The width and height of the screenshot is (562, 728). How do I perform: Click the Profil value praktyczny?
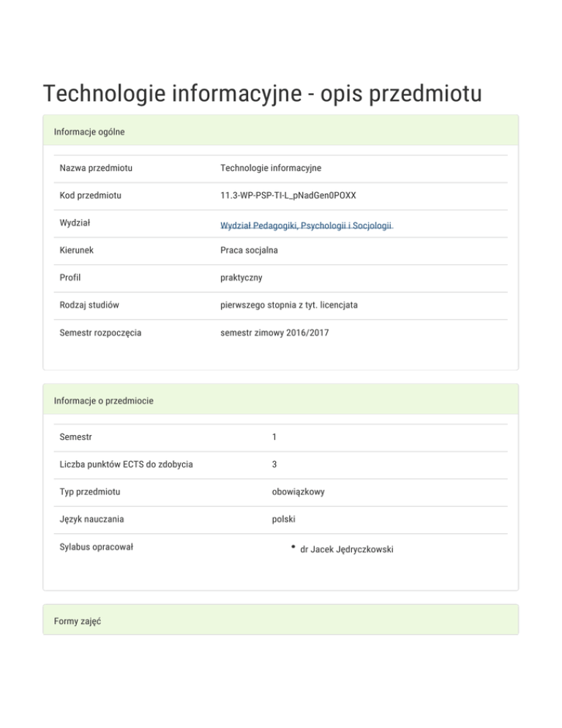(x=241, y=278)
